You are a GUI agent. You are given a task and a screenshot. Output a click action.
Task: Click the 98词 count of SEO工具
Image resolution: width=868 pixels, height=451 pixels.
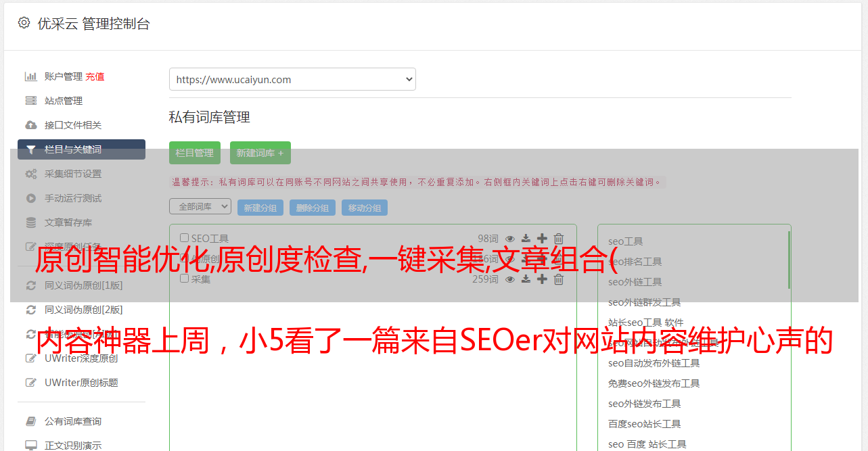pos(488,238)
